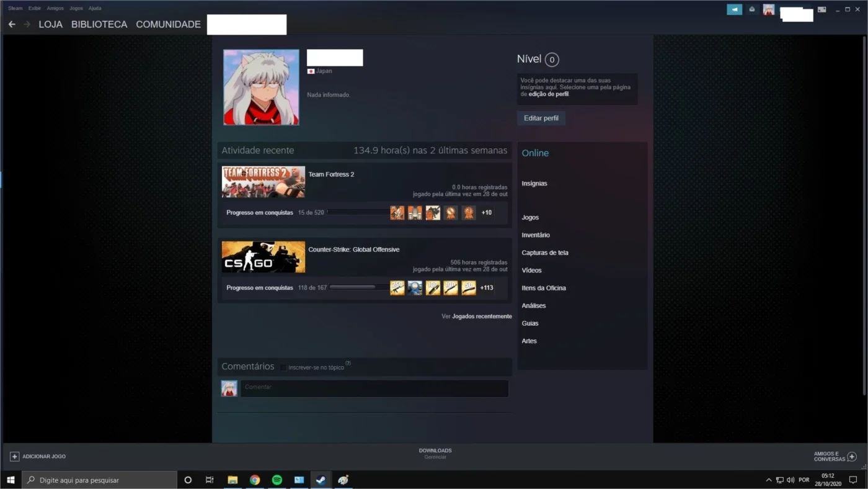The width and height of the screenshot is (868, 489).
Task: Open the Team Fortress 2 game banner
Action: coord(263,182)
